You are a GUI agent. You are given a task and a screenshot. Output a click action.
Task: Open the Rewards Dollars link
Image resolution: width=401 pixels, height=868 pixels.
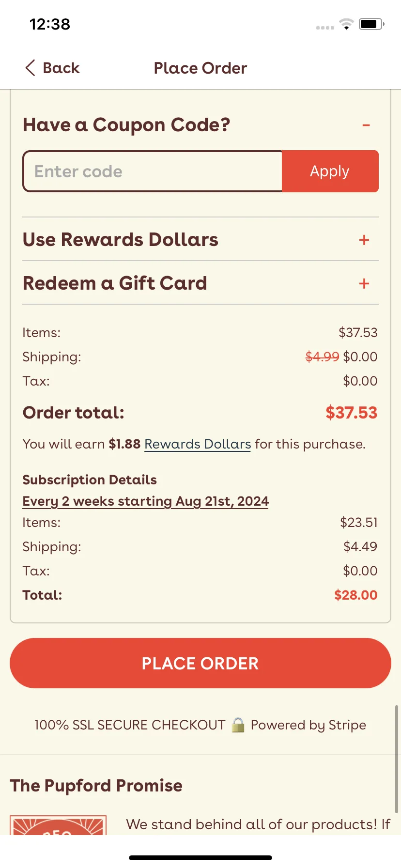coord(198,444)
